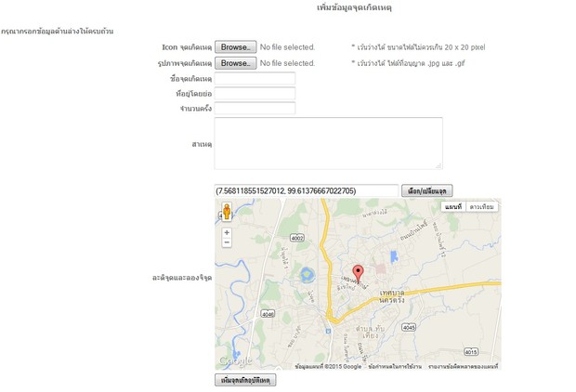
Task: Focus the จำนวนครั้ง input field
Action: click(255, 108)
